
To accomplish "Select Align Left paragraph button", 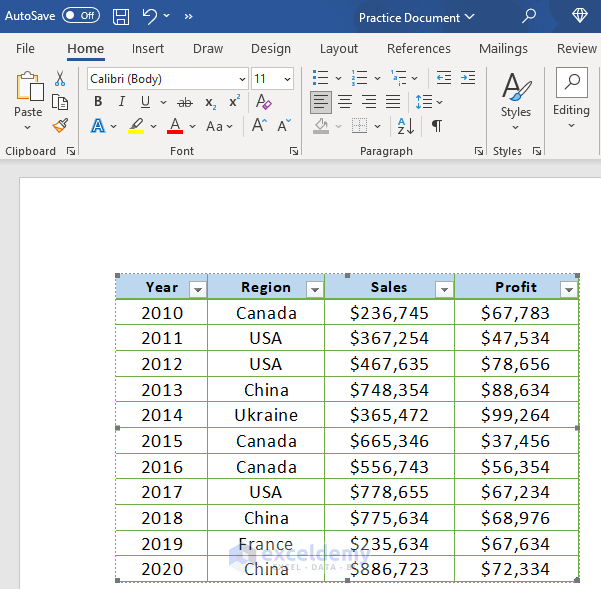I will coord(321,102).
